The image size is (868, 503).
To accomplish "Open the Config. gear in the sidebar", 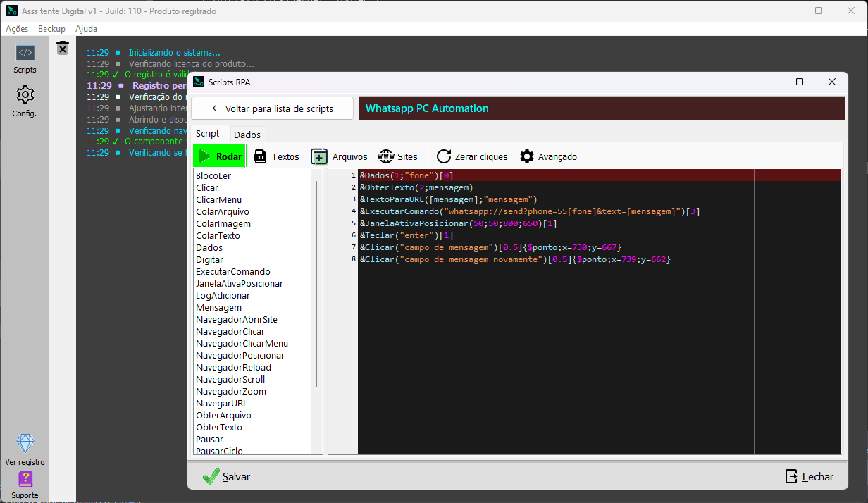I will pos(25,101).
